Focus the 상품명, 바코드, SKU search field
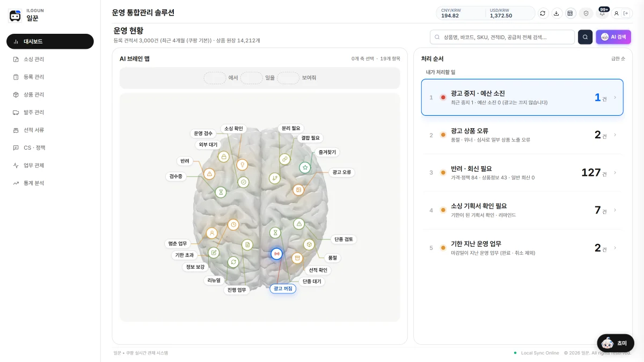The image size is (644, 362). [502, 37]
